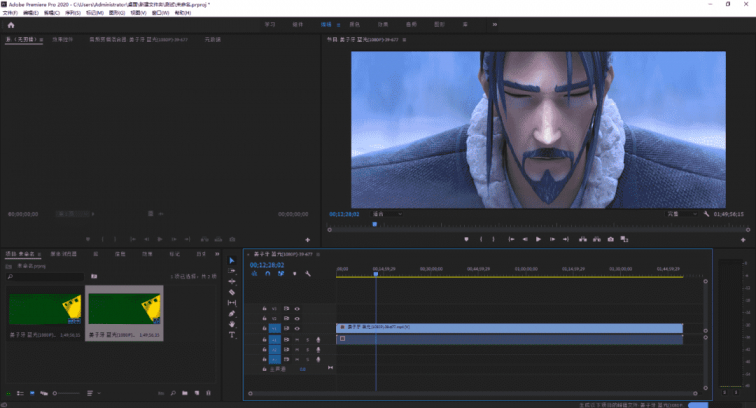This screenshot has height=408, width=756.
Task: Select the Hand tool
Action: pyautogui.click(x=232, y=324)
